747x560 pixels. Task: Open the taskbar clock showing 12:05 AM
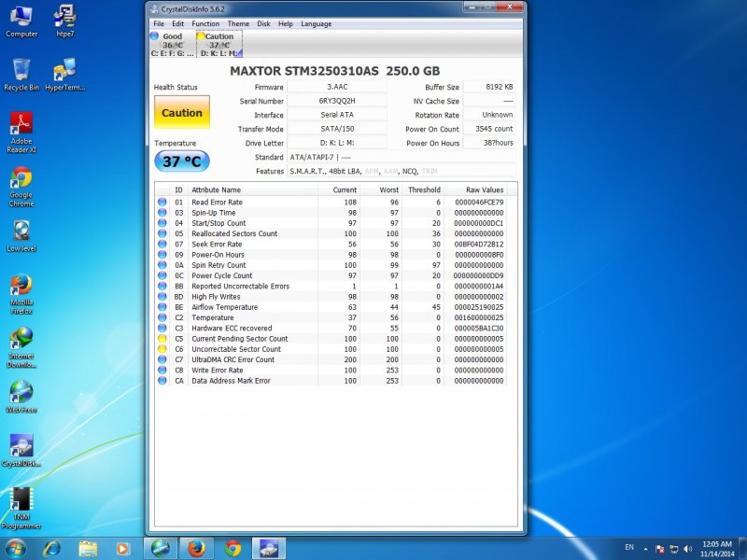(717, 549)
